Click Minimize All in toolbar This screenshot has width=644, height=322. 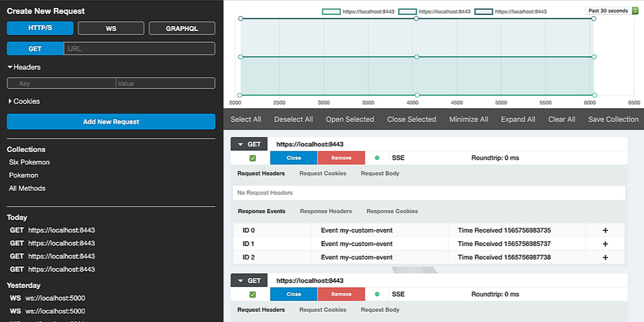469,119
